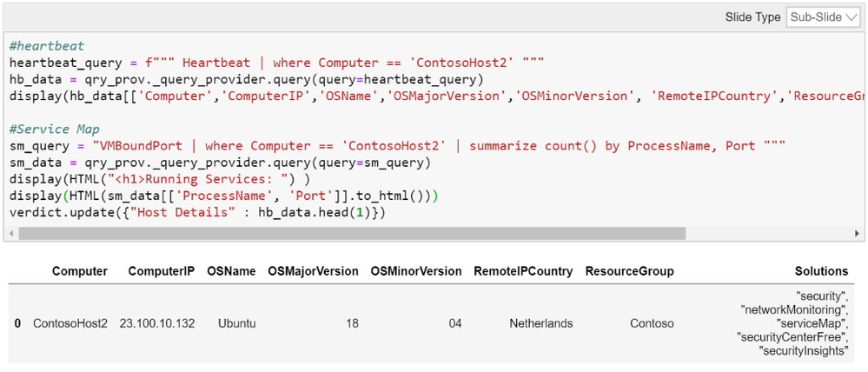Click the OS minor version value 04
The height and width of the screenshot is (372, 868).
pos(455,323)
